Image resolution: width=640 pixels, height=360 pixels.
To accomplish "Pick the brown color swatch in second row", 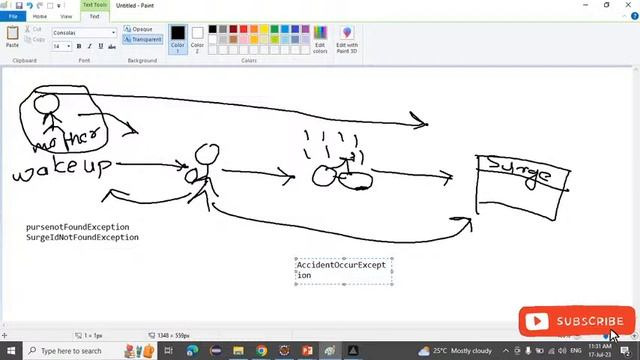I will (x=233, y=40).
